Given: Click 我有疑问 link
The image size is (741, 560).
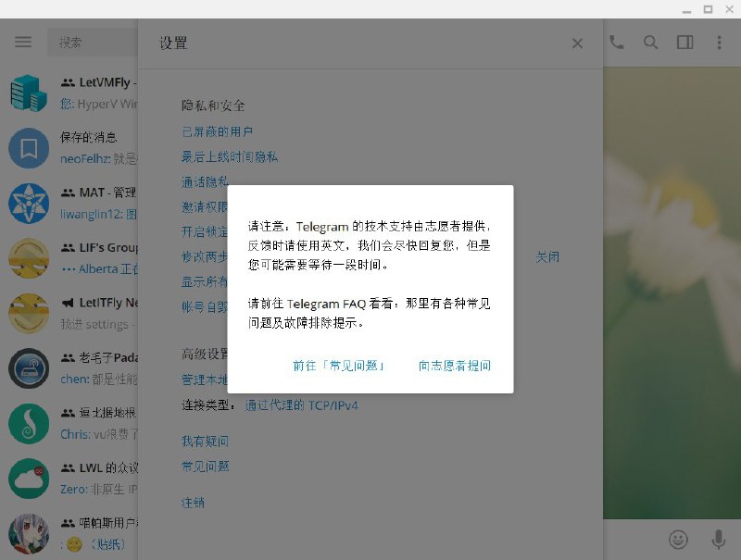Looking at the screenshot, I should click(205, 442).
